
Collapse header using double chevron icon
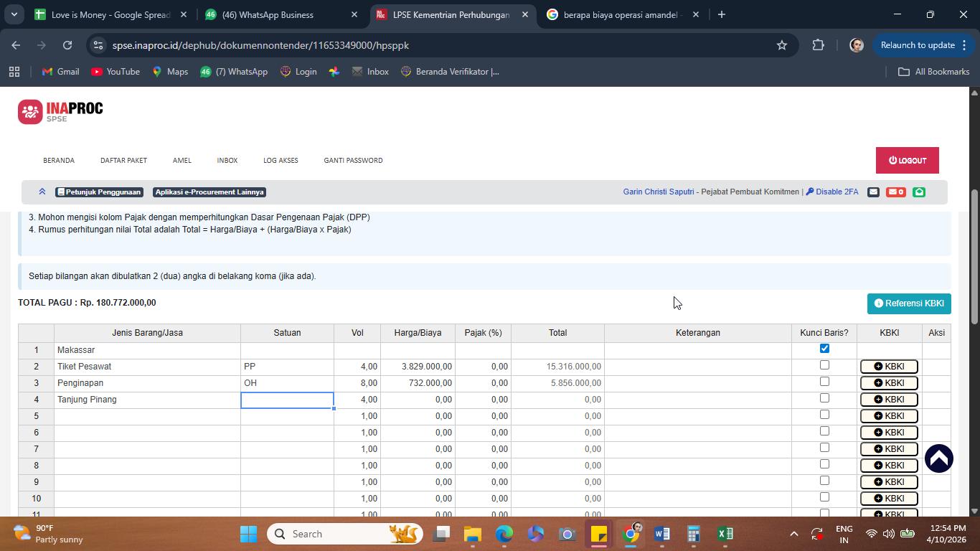(x=42, y=192)
